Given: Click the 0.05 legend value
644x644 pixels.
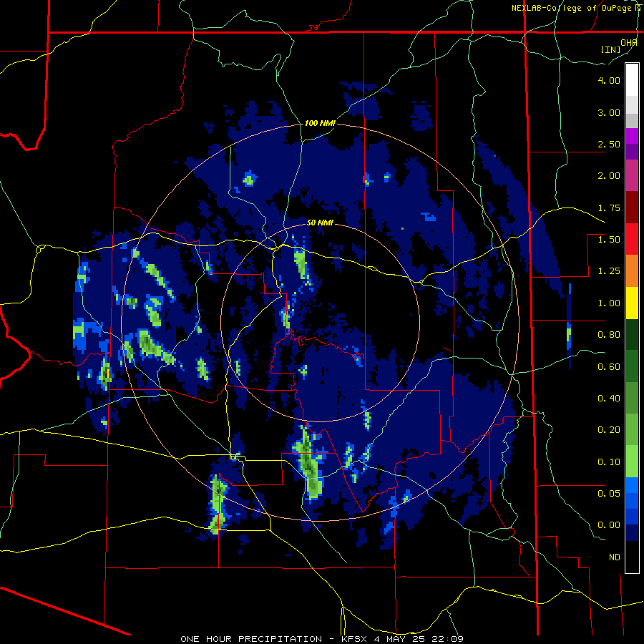Looking at the screenshot, I should point(609,494).
